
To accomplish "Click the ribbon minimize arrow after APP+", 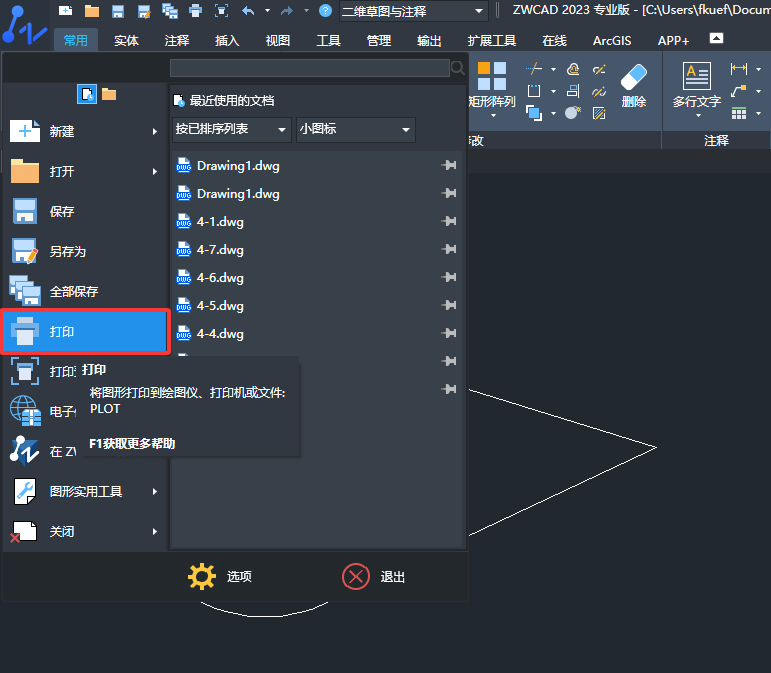I will click(716, 38).
